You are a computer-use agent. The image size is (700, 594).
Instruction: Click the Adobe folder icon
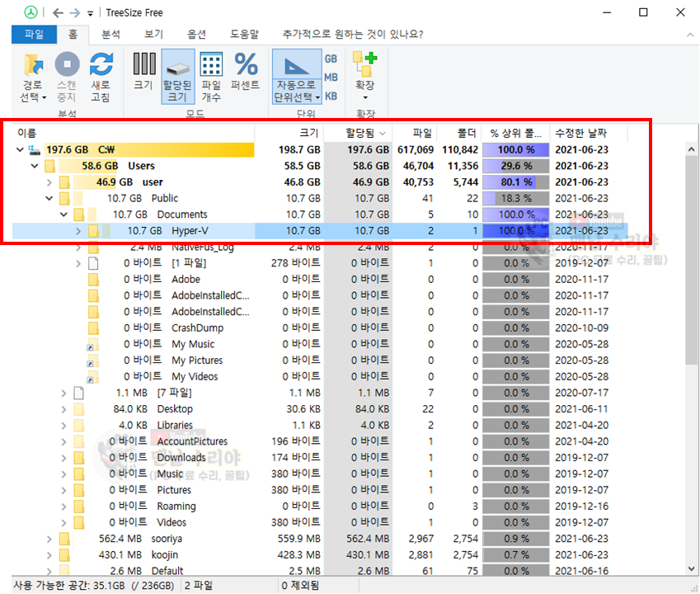coord(93,280)
